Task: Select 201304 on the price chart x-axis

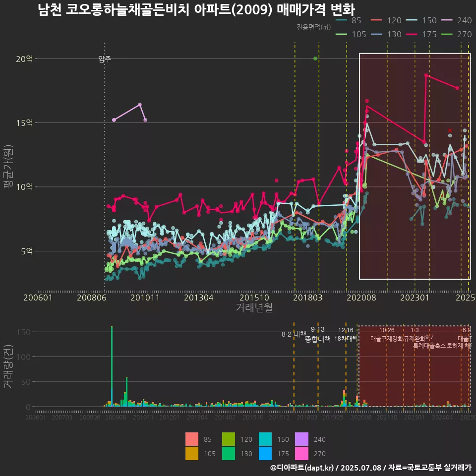Action: pos(199,297)
